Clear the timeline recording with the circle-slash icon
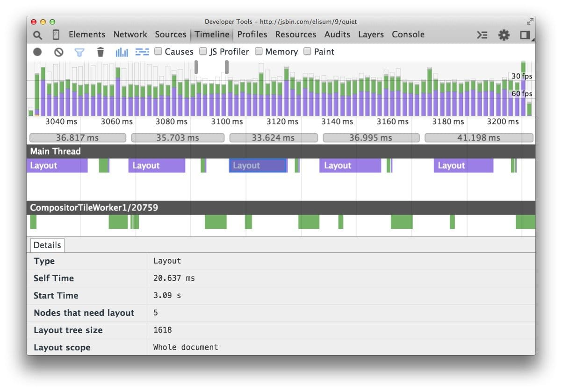This screenshot has width=562, height=392. click(x=58, y=52)
